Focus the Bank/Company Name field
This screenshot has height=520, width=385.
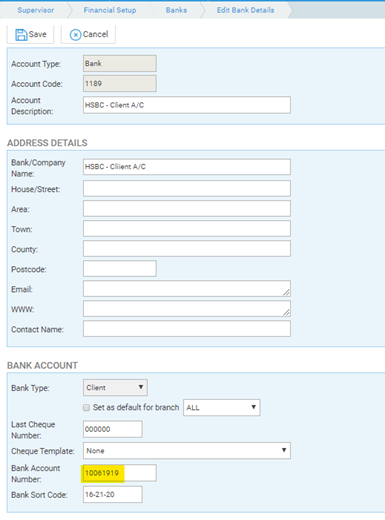pos(187,167)
